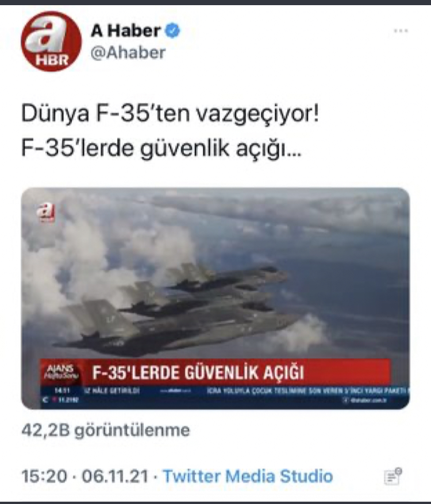The height and width of the screenshot is (504, 431).
Task: Click the 06.11.21 tweet date
Action: coord(116,476)
